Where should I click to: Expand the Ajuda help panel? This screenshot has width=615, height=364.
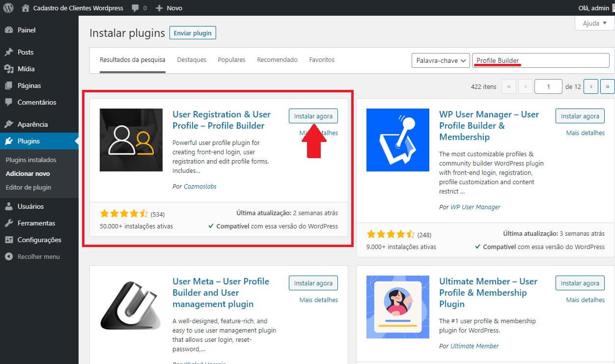[x=594, y=23]
